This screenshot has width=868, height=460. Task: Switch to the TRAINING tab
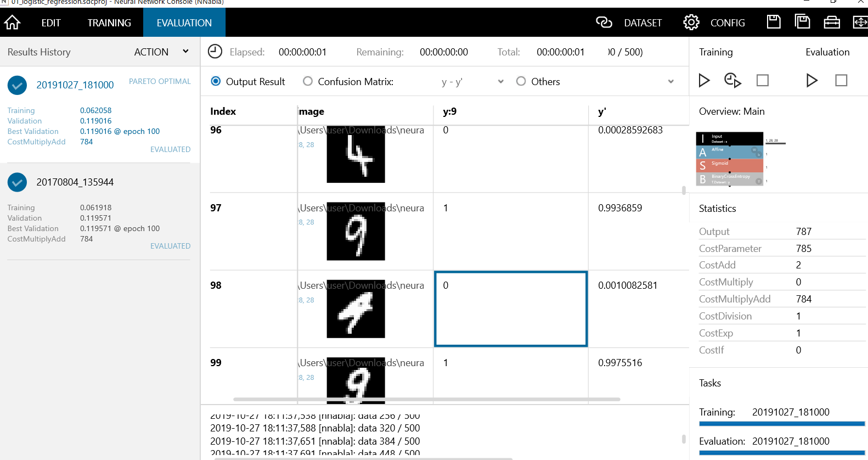tap(109, 23)
